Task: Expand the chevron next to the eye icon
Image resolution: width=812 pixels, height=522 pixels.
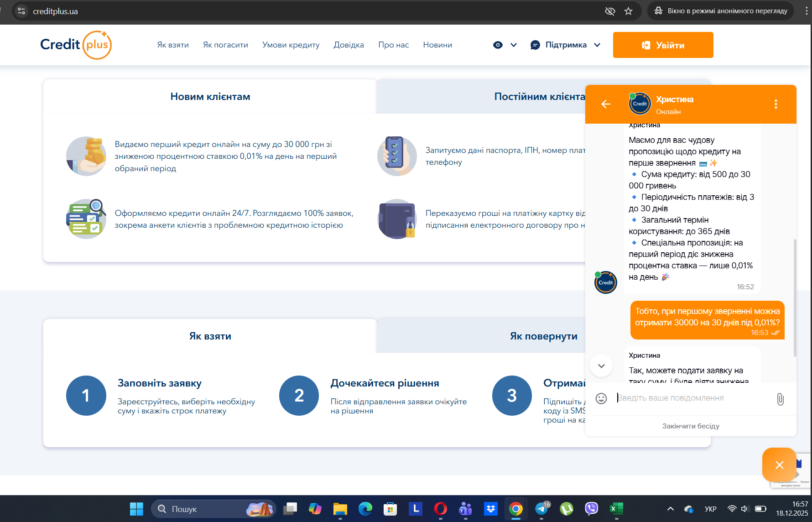Action: (514, 45)
